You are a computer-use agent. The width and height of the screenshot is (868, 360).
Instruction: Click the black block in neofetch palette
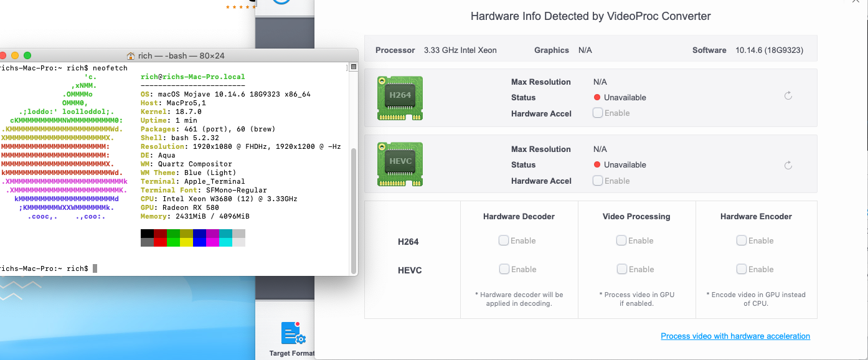coord(148,234)
